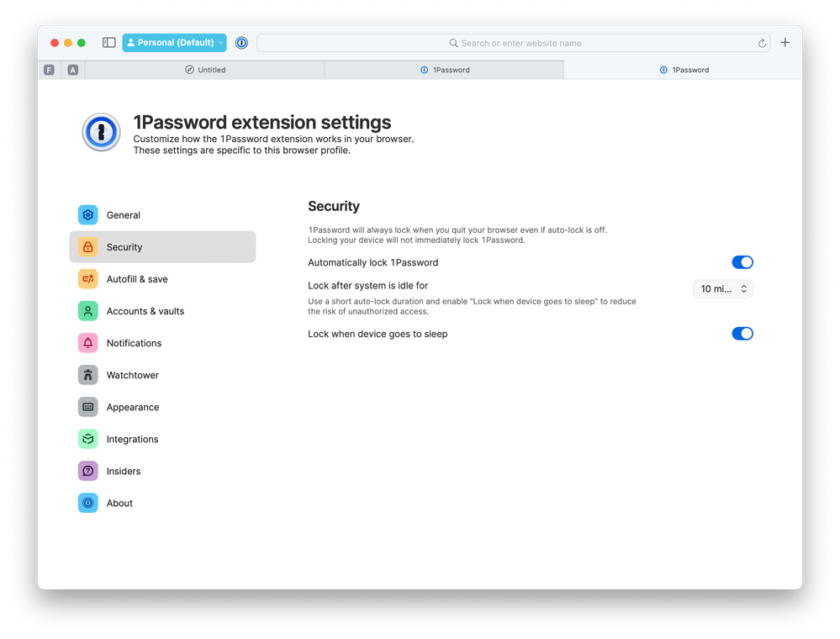Screen dimensions: 840x639
Task: Go to the About section
Action: [x=119, y=503]
